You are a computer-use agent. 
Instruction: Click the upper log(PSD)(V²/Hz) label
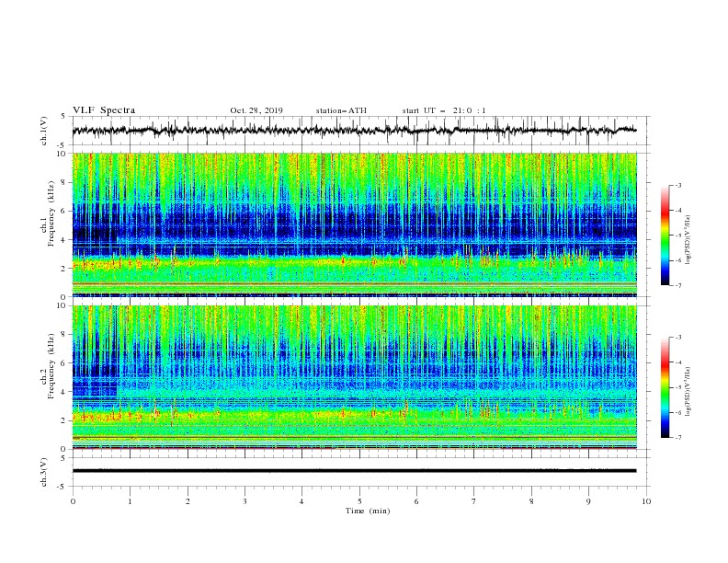pyautogui.click(x=688, y=240)
